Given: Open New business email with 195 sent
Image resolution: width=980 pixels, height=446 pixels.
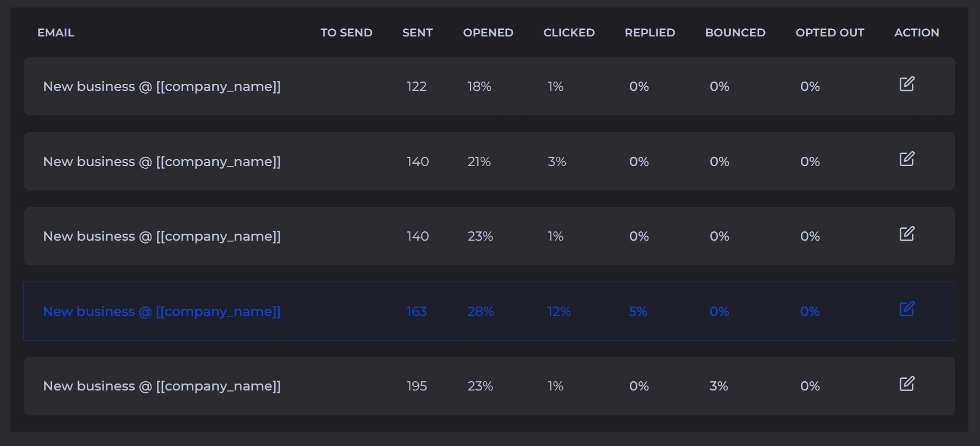Looking at the screenshot, I should click(x=162, y=386).
